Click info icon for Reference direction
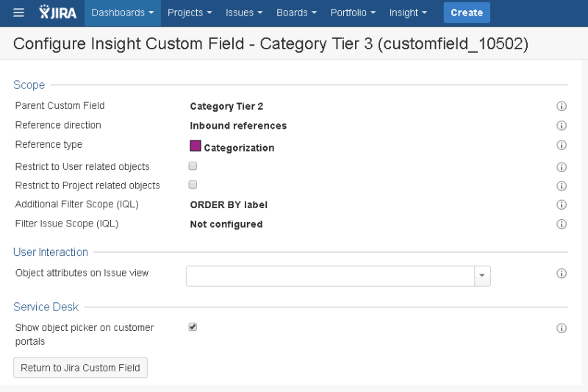The image size is (588, 392). tap(562, 126)
